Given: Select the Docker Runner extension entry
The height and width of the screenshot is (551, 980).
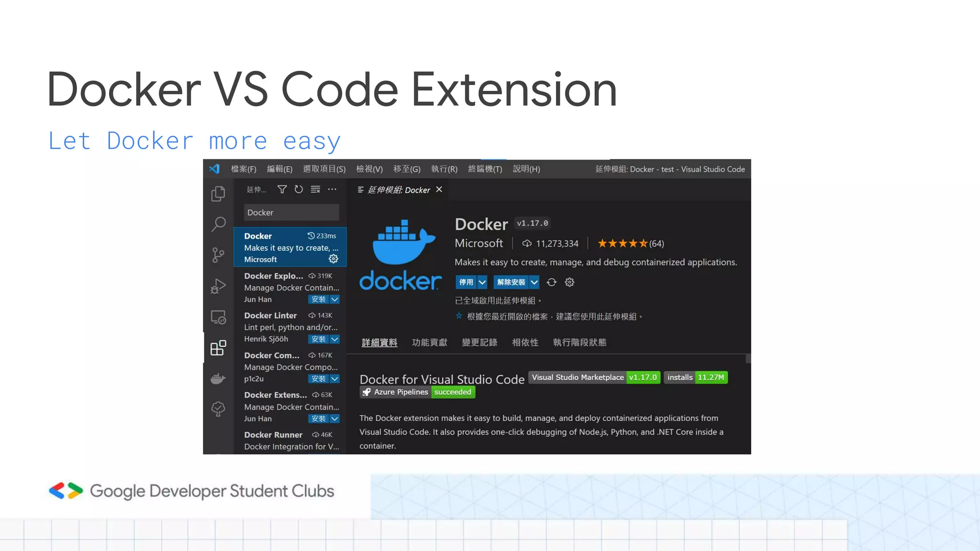Looking at the screenshot, I should tap(290, 440).
